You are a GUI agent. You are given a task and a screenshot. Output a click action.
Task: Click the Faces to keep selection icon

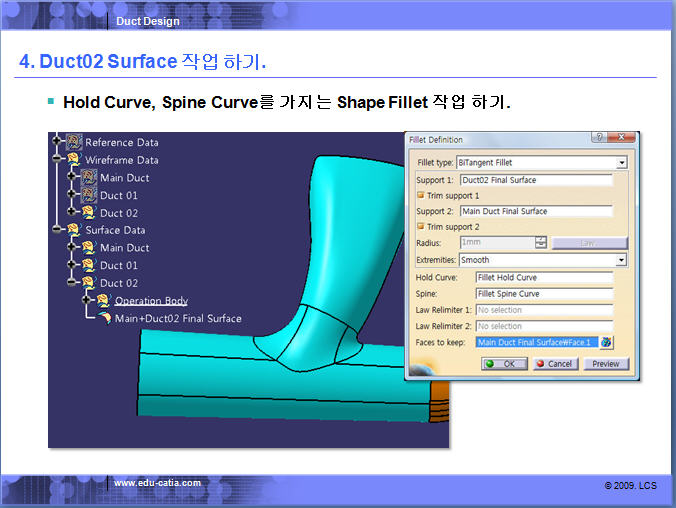coord(606,342)
